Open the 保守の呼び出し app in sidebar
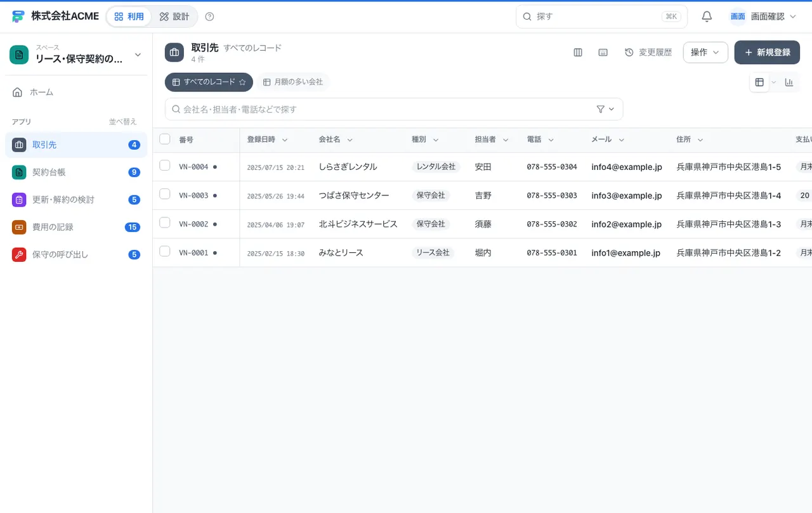 pyautogui.click(x=76, y=255)
